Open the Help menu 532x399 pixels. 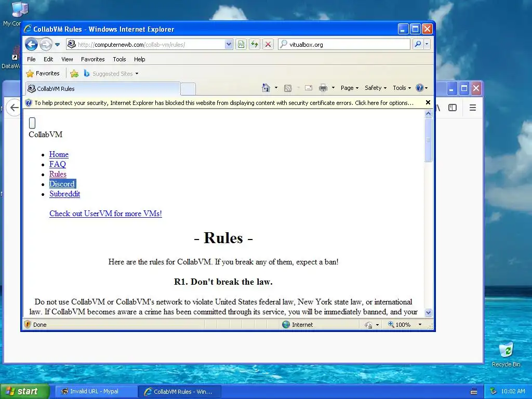(x=139, y=59)
